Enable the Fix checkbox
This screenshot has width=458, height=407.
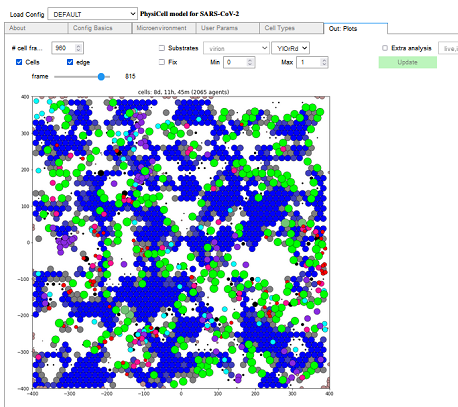(162, 62)
